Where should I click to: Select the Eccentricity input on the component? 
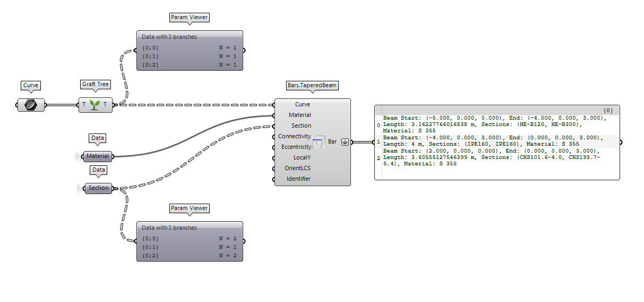(x=296, y=147)
